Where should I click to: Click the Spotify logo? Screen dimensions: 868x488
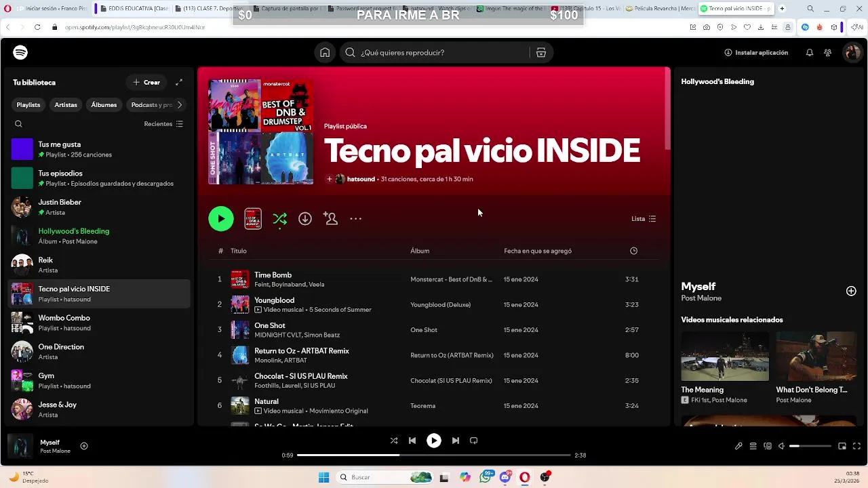20,52
